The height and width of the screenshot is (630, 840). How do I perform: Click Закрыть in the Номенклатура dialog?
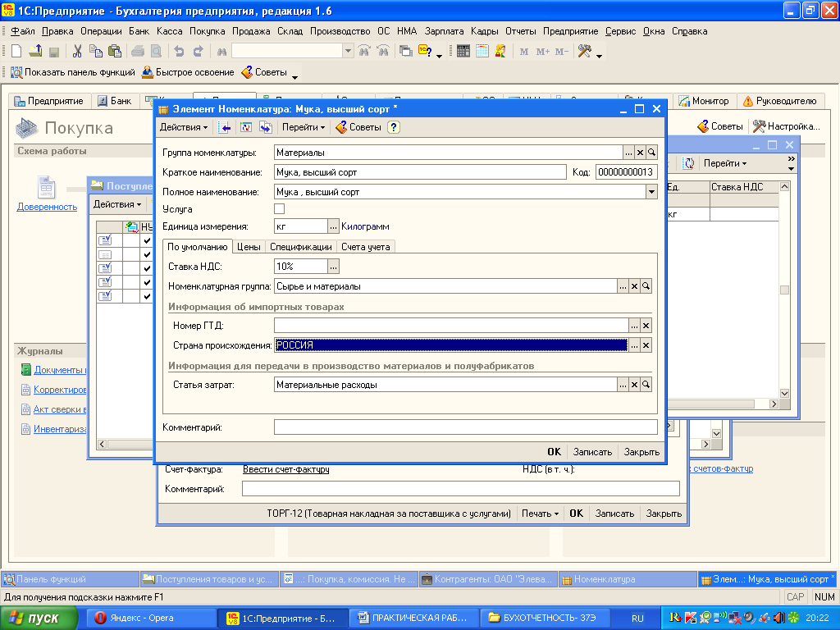pyautogui.click(x=641, y=452)
